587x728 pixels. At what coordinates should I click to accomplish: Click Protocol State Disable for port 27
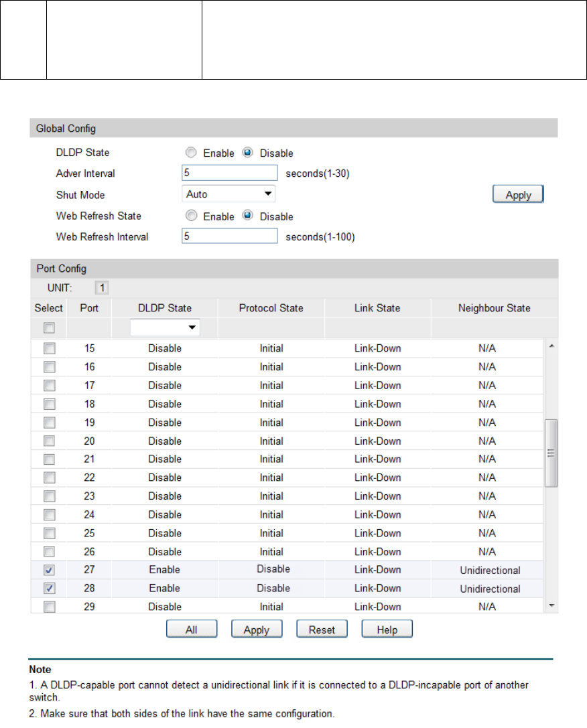click(273, 569)
